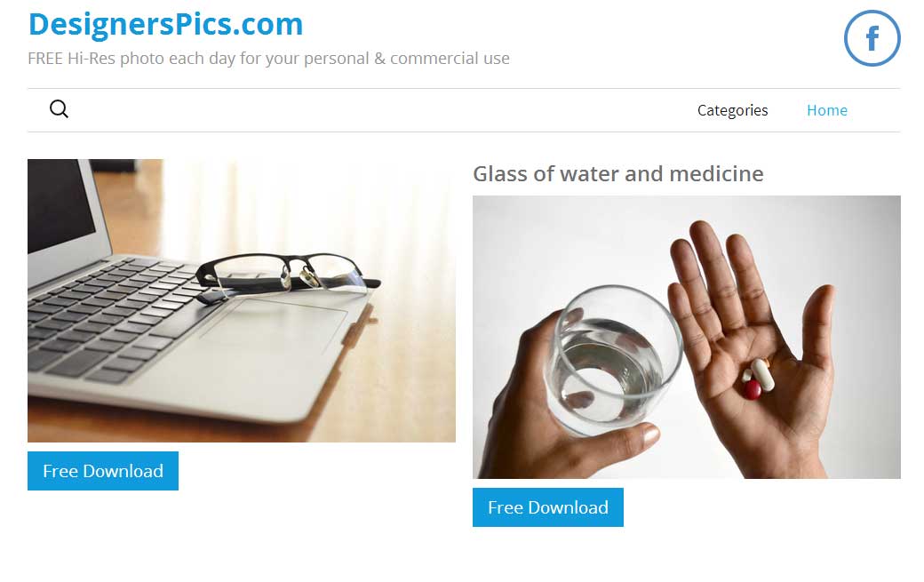This screenshot has width=924, height=582.
Task: Click the magnifying glass search icon
Action: click(x=59, y=109)
